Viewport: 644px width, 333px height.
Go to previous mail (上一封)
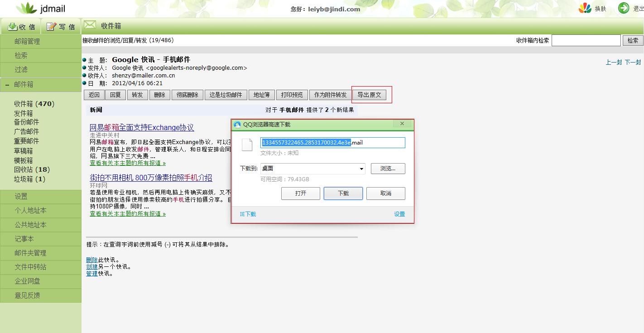(614, 63)
